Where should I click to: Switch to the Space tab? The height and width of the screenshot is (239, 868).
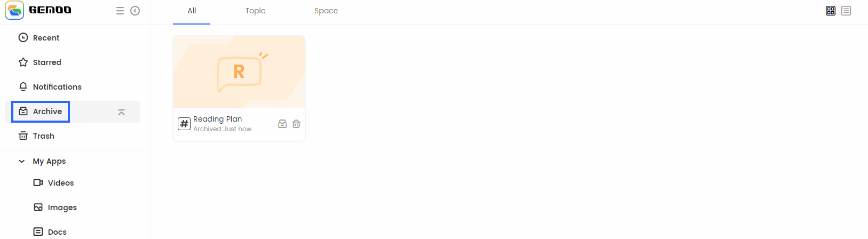326,11
